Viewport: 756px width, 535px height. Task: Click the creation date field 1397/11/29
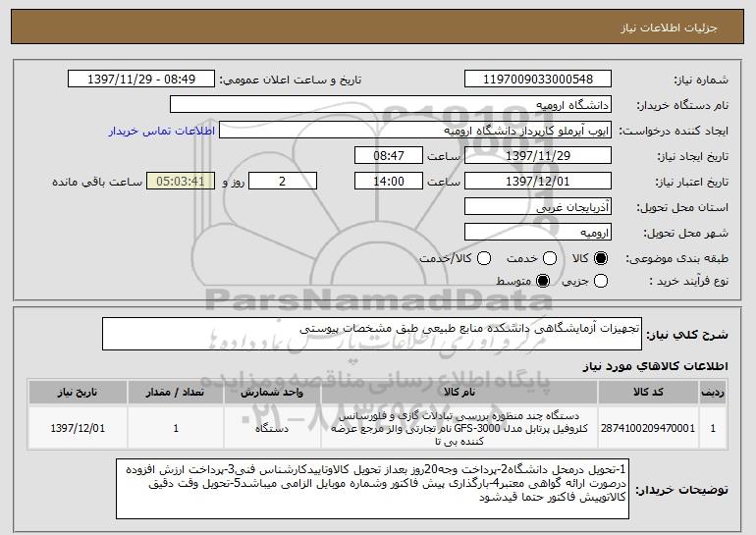coord(538,156)
